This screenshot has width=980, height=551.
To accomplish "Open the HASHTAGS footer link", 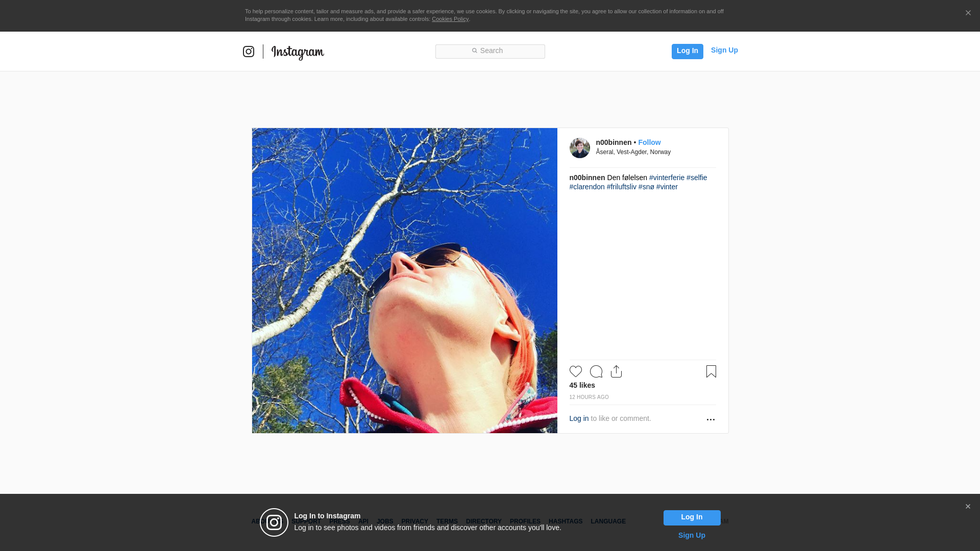I will tap(566, 521).
